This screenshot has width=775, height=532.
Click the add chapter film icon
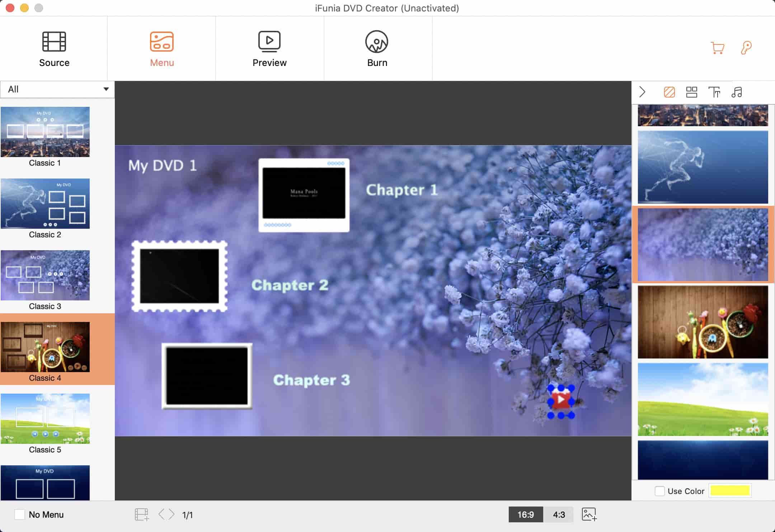point(142,514)
